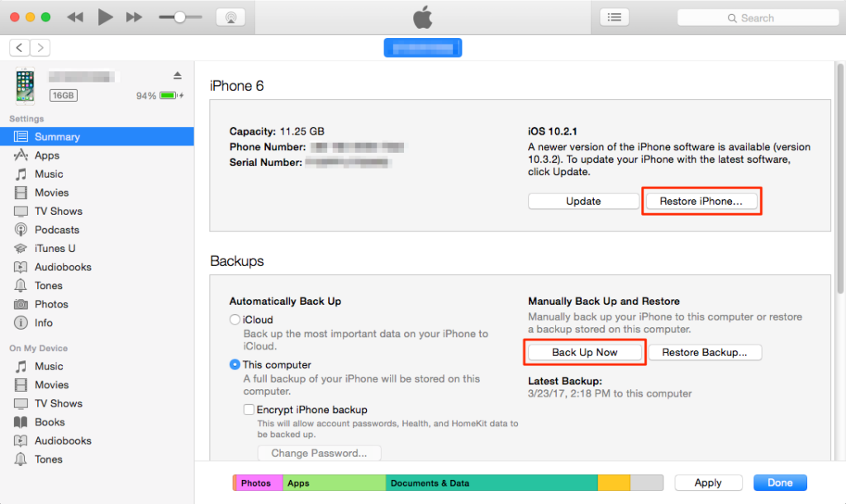Eject the connected iPhone 6
846x504 pixels.
[x=177, y=74]
